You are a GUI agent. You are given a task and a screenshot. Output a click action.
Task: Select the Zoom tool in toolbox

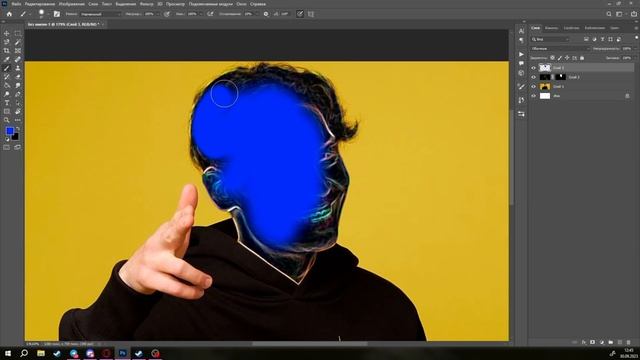[7, 120]
